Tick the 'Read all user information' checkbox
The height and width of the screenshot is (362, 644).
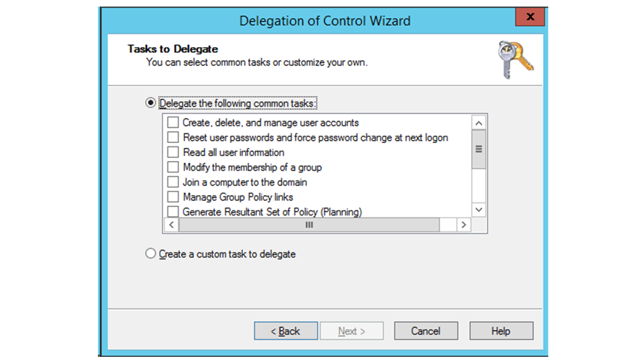pyautogui.click(x=173, y=152)
